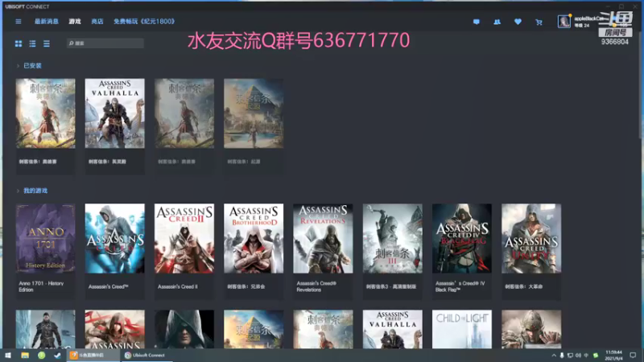644x362 pixels.
Task: Open Assassin's Creed IV Black Flag cover
Action: [461, 238]
